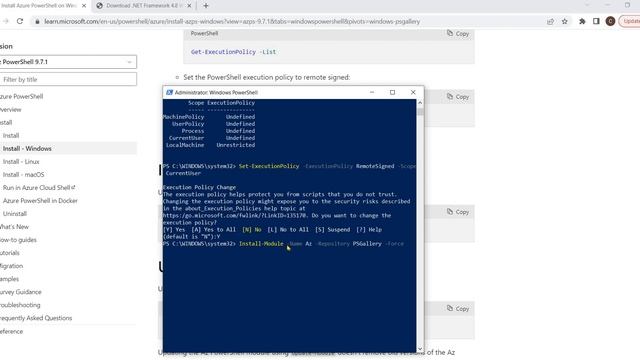The height and width of the screenshot is (360, 640).
Task: Expand Migration in sidebar
Action: click(x=11, y=266)
